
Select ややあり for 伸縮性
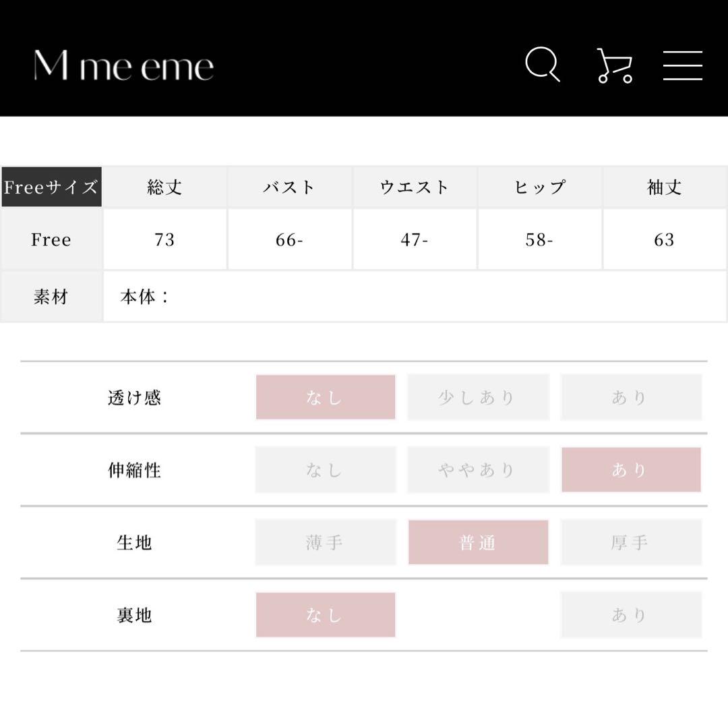click(x=478, y=469)
